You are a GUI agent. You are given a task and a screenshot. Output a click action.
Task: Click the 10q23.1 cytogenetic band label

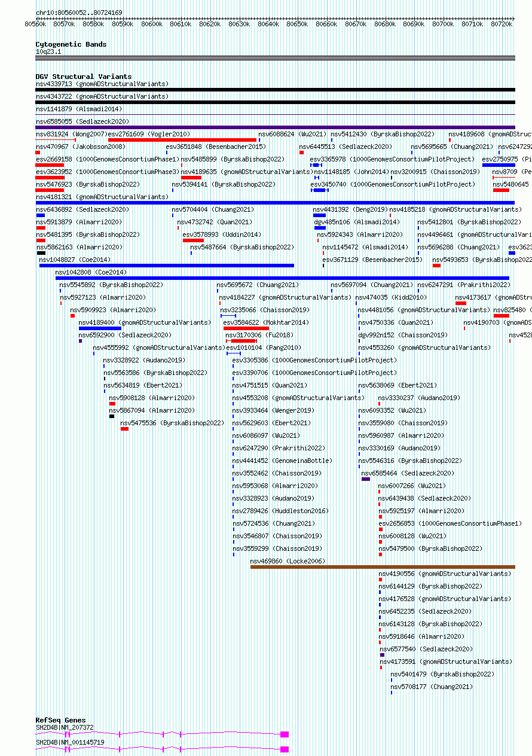(x=48, y=51)
